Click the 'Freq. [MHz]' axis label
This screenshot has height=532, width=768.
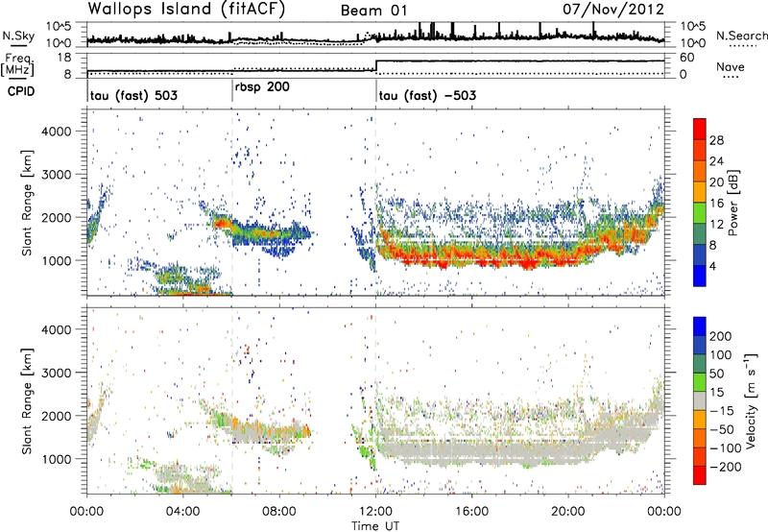pos(17,64)
